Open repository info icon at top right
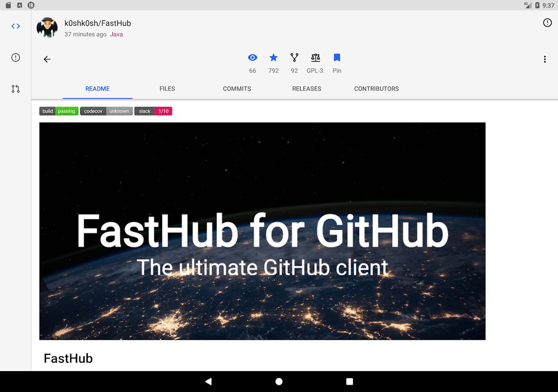558x392 pixels. (x=547, y=23)
